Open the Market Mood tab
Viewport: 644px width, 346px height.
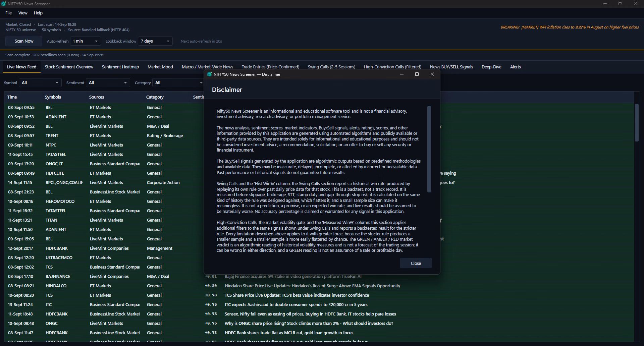(160, 67)
